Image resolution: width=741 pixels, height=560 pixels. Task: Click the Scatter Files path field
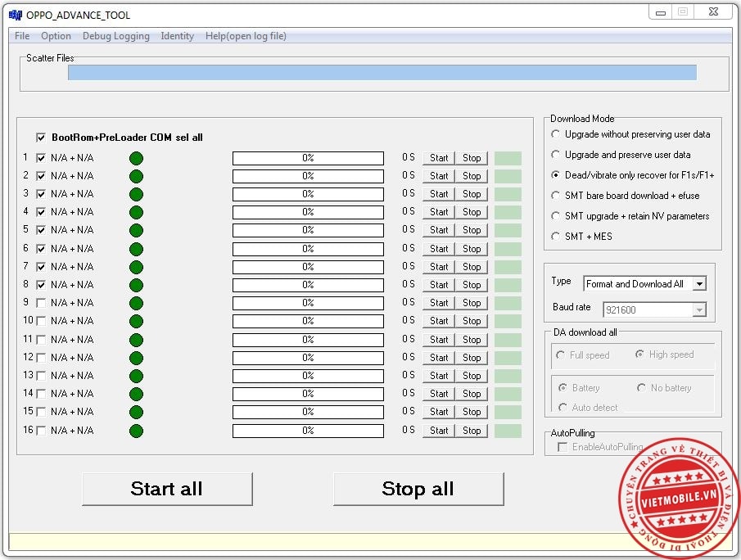point(382,72)
